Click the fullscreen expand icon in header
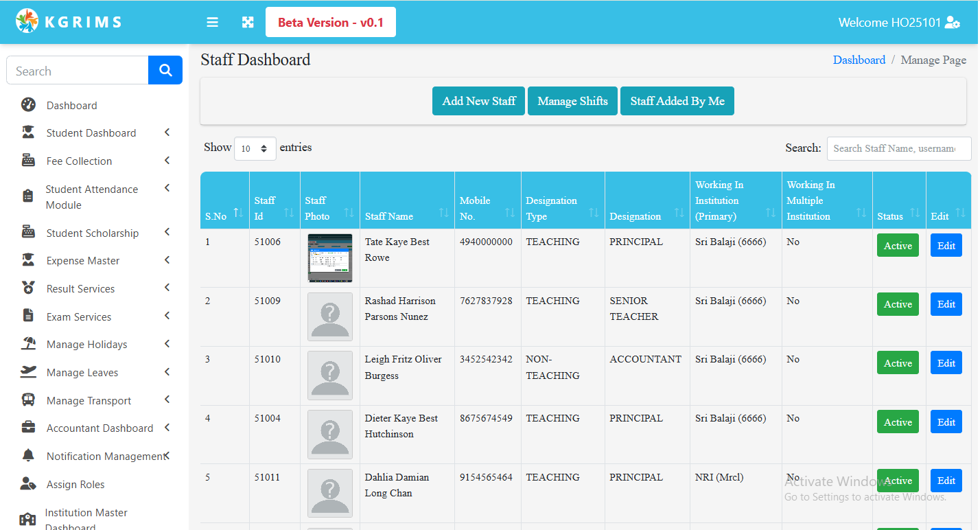The image size is (980, 530). pyautogui.click(x=248, y=23)
